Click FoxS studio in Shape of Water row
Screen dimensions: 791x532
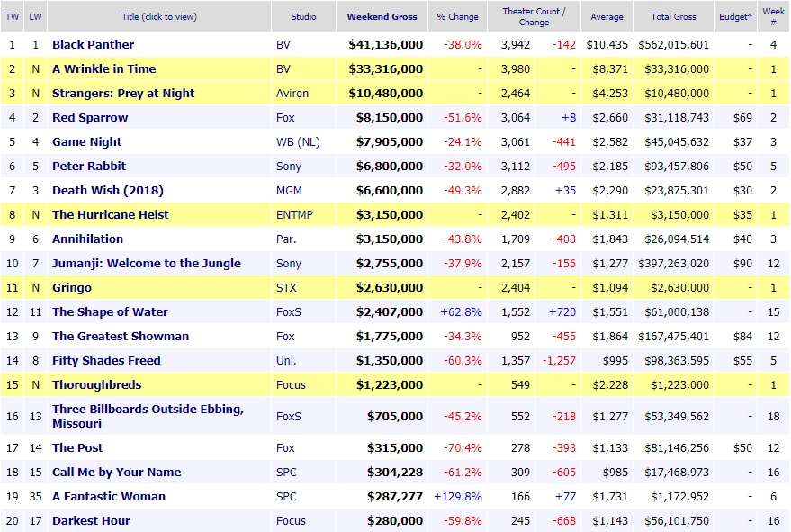pyautogui.click(x=289, y=312)
